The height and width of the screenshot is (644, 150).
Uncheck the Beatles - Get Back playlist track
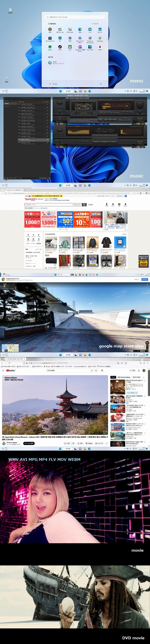pos(19,123)
